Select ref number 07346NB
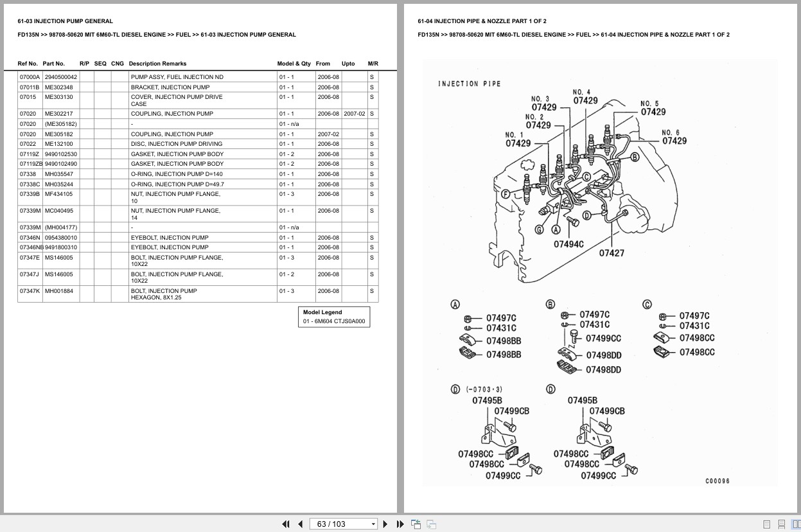 click(31, 247)
